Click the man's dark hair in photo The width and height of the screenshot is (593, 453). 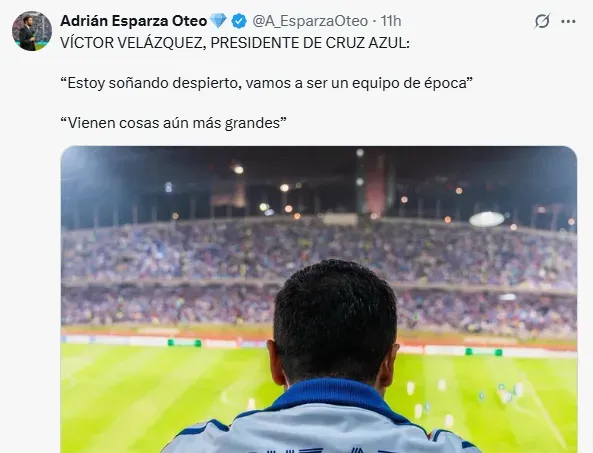tap(335, 318)
